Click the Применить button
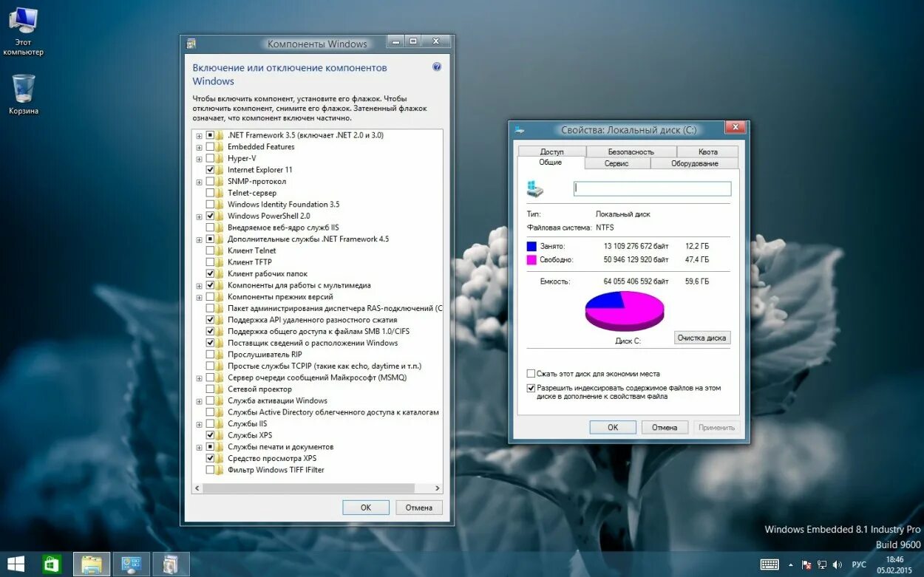Viewport: 924px width, 577px height. click(x=716, y=427)
